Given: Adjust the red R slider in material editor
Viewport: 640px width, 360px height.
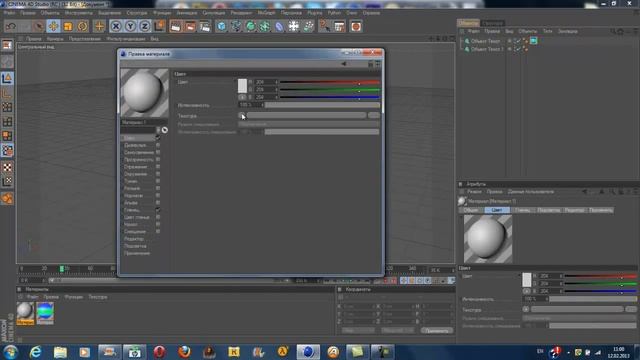Looking at the screenshot, I should click(330, 82).
